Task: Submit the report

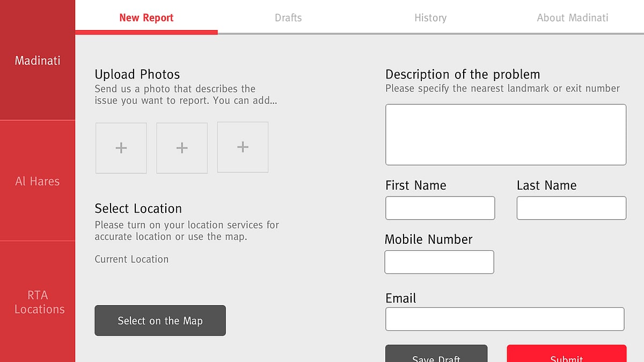Action: pos(567,353)
